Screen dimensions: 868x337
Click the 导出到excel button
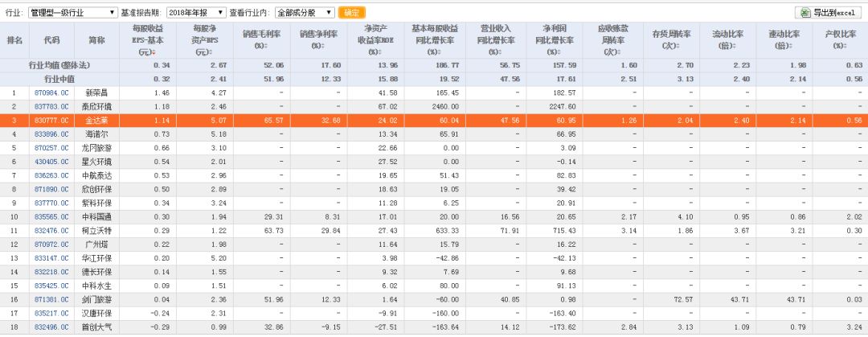tap(829, 12)
